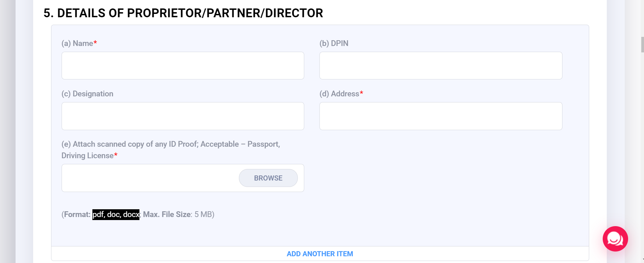Click the ADD ANOTHER ITEM link
644x263 pixels.
click(320, 254)
